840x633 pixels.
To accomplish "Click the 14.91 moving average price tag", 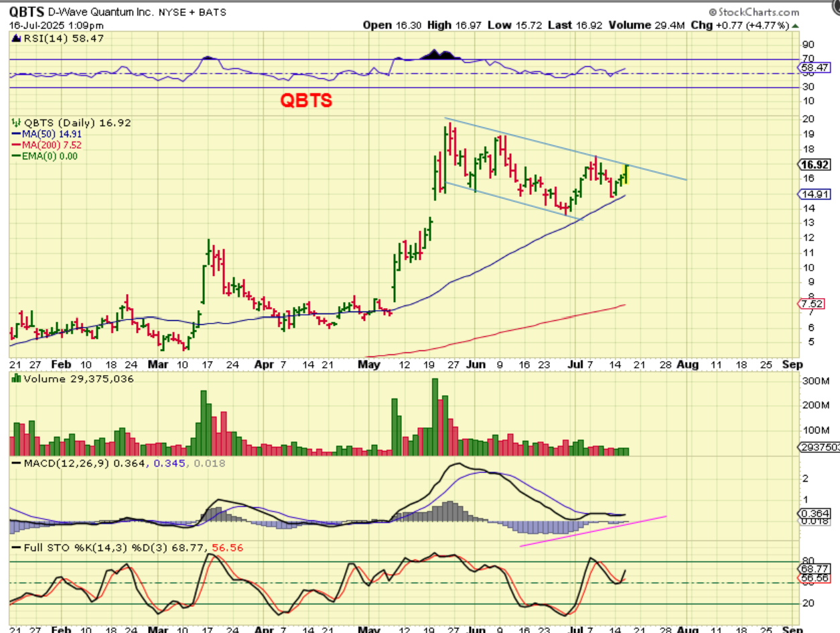I will [813, 194].
